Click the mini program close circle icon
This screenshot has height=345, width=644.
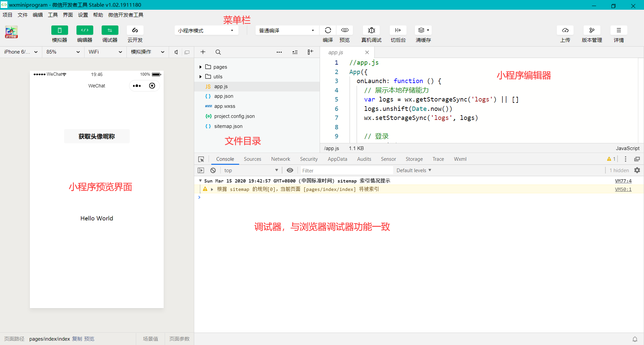(x=152, y=86)
